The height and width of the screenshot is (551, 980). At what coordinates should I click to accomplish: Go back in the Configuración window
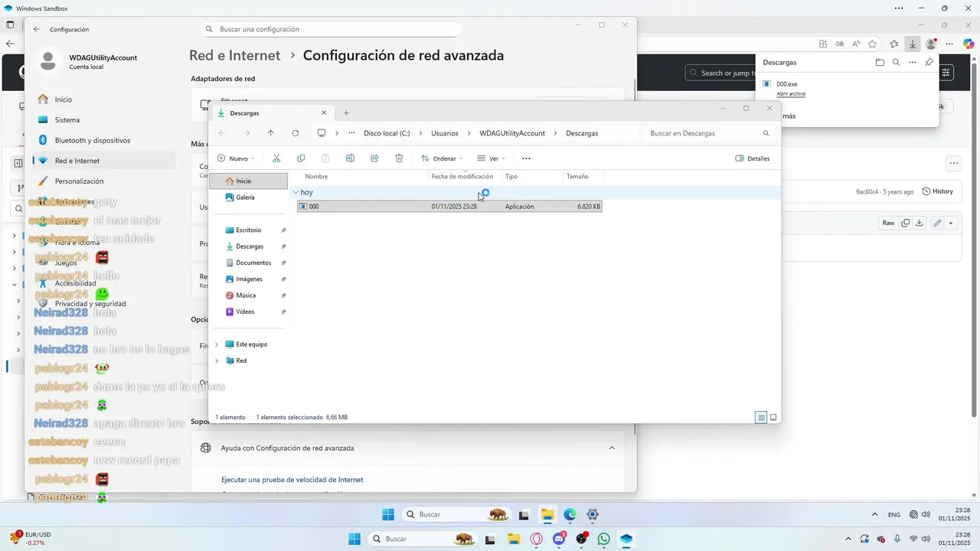click(x=36, y=29)
